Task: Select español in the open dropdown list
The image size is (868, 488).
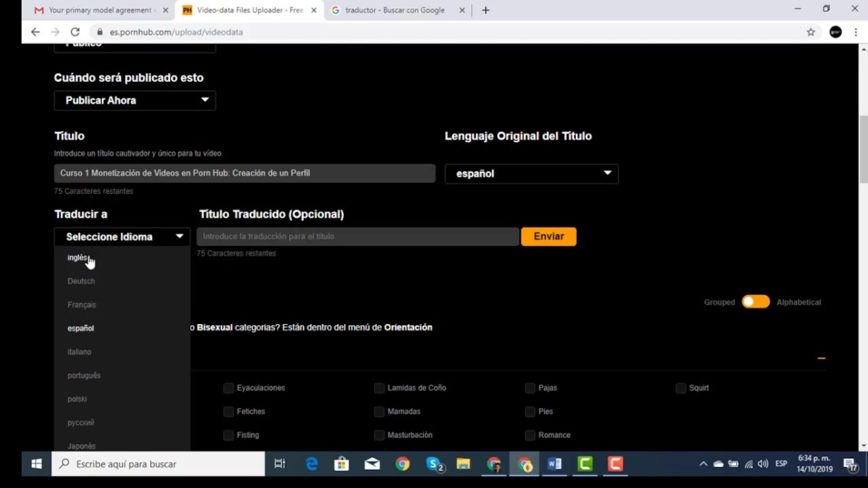Action: click(81, 328)
